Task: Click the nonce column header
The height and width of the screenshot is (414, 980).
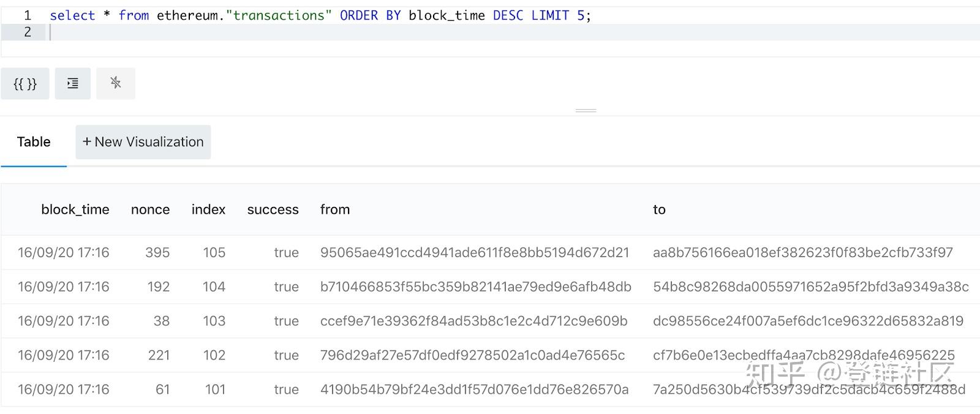Action: click(150, 209)
